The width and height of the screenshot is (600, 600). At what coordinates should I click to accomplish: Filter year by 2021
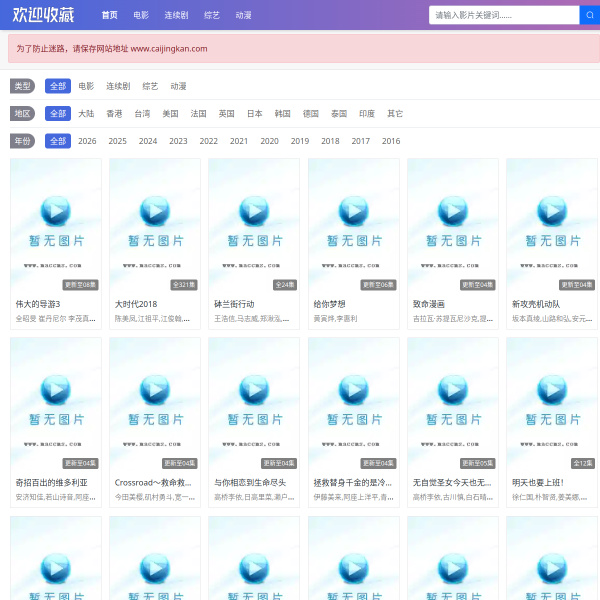click(x=239, y=141)
